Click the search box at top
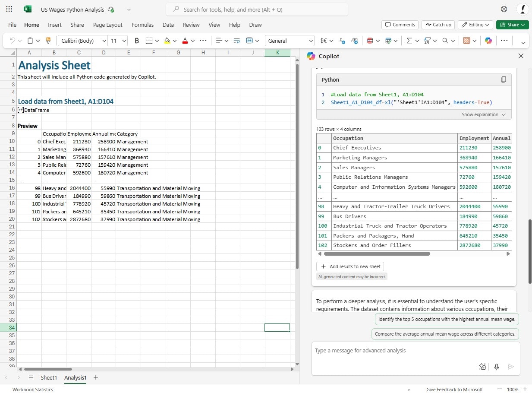 [x=257, y=10]
